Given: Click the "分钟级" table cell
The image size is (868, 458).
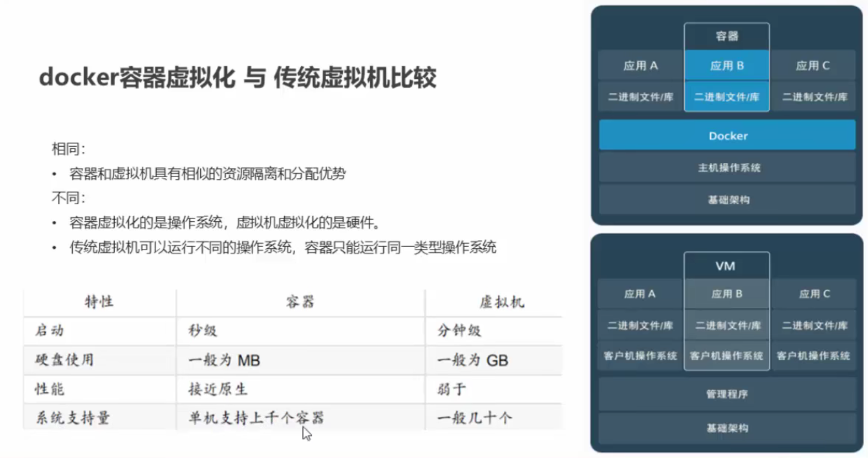Looking at the screenshot, I should click(x=459, y=331).
